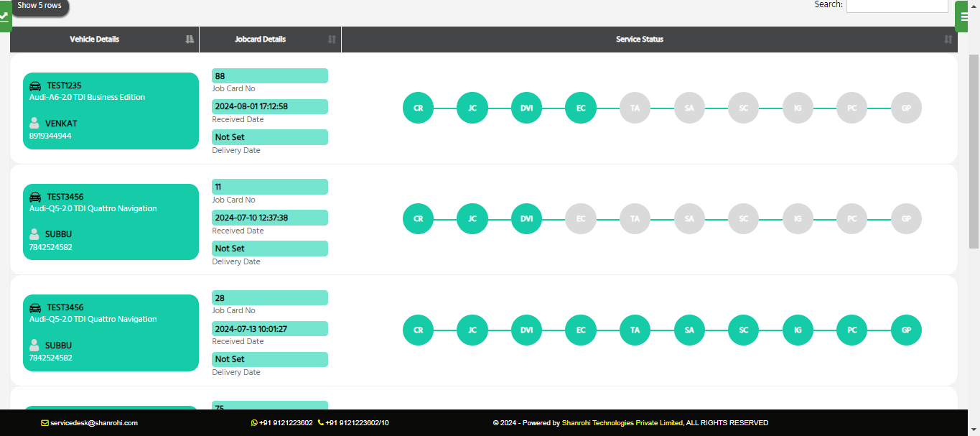Click the PC stage circle for job card 28
Screen dimensions: 980x436
851,330
